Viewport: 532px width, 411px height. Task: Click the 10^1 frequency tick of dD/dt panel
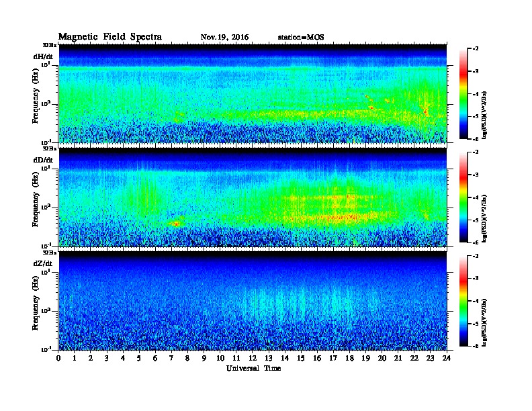point(46,168)
